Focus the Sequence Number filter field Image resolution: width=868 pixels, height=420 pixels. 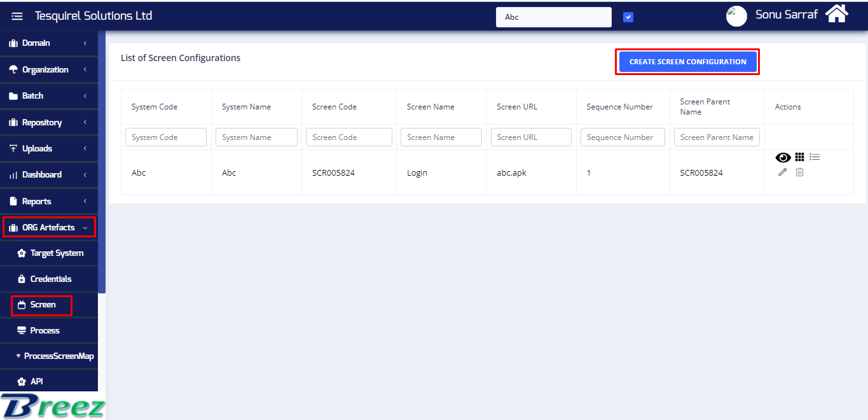pyautogui.click(x=623, y=137)
